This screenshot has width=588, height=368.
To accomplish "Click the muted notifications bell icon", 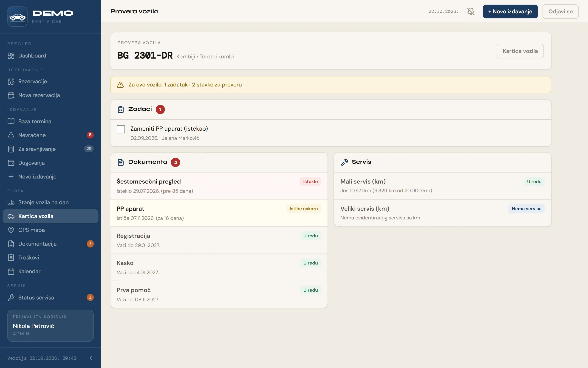I will [471, 11].
